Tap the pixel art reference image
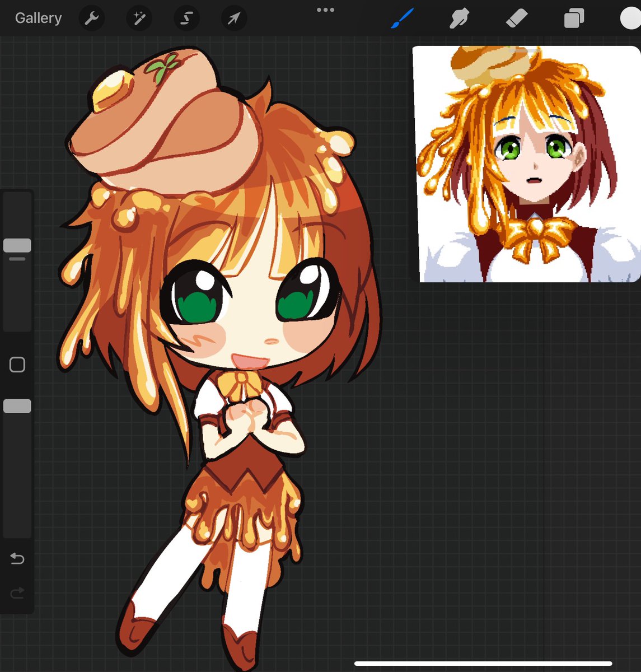This screenshot has height=672, width=641. coord(527,164)
